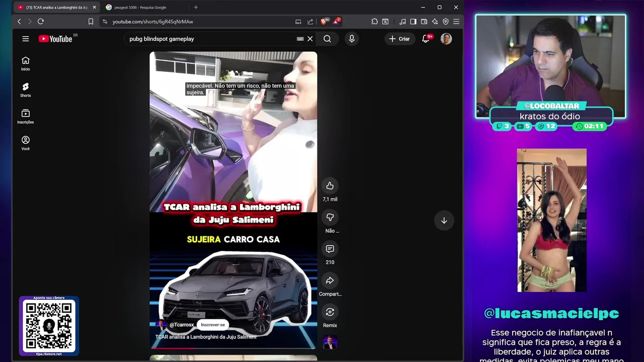The height and width of the screenshot is (362, 644).
Task: Click the @lucasmacielpc username text
Action: click(x=551, y=314)
